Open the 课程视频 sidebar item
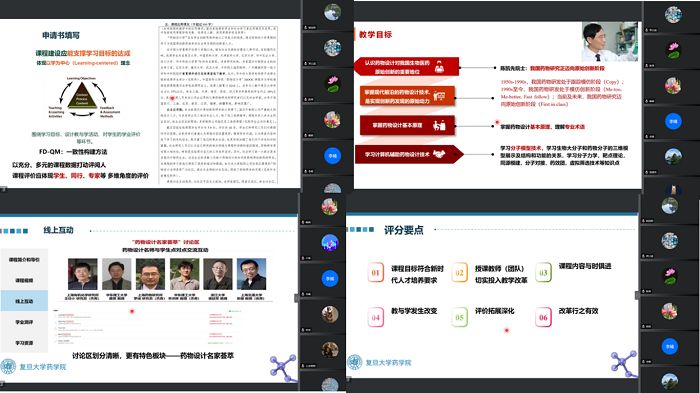 [24, 280]
